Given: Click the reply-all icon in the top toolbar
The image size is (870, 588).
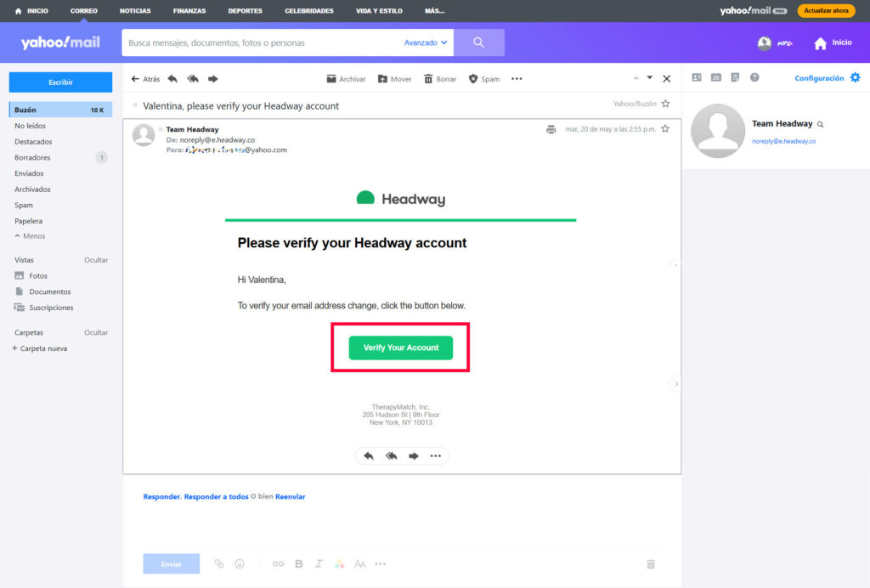Looking at the screenshot, I should tap(193, 79).
